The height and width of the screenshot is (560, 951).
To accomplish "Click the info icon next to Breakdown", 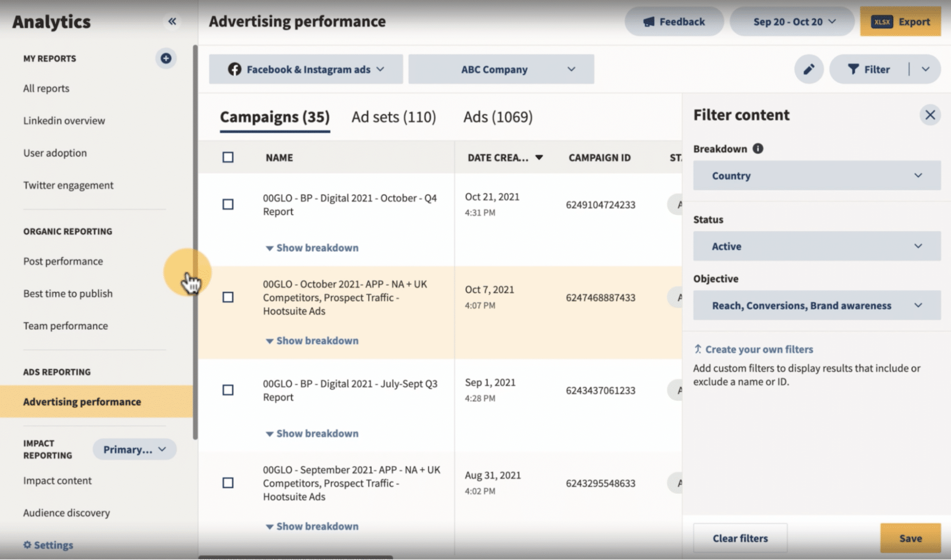I will point(758,148).
